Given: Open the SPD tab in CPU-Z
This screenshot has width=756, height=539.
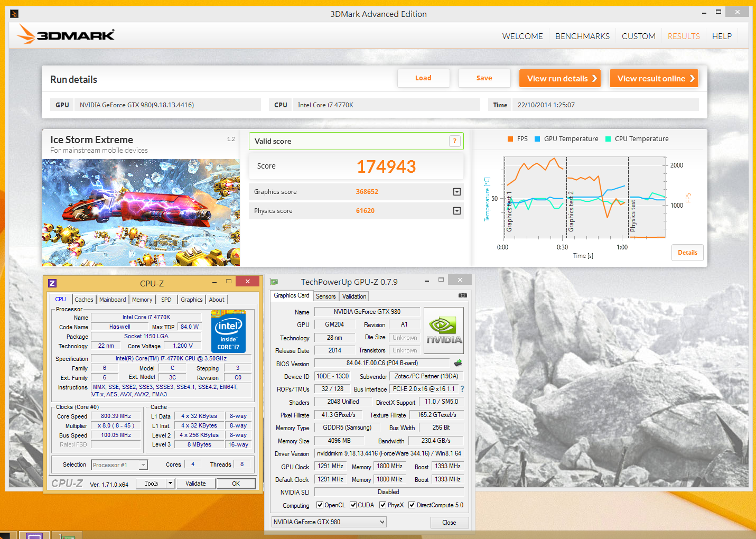Looking at the screenshot, I should pos(166,300).
